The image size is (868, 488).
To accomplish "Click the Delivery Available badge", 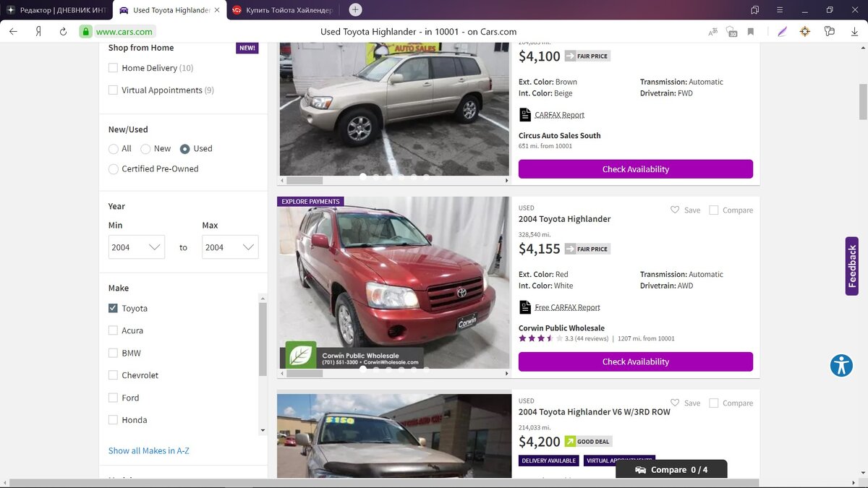I will (550, 461).
